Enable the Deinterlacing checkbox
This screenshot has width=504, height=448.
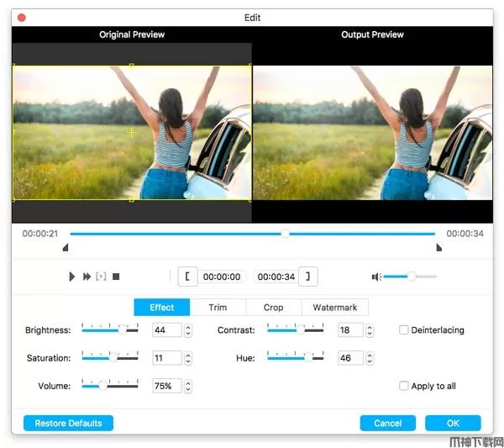[x=404, y=330]
